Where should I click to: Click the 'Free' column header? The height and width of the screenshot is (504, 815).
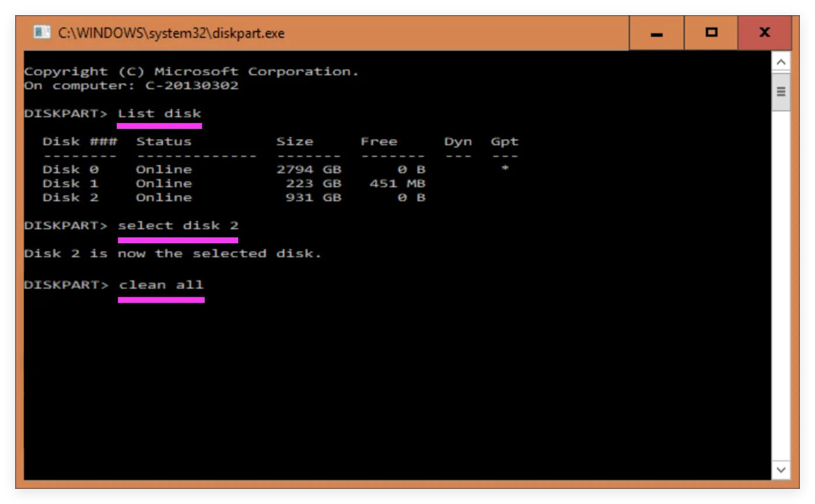[x=379, y=141]
